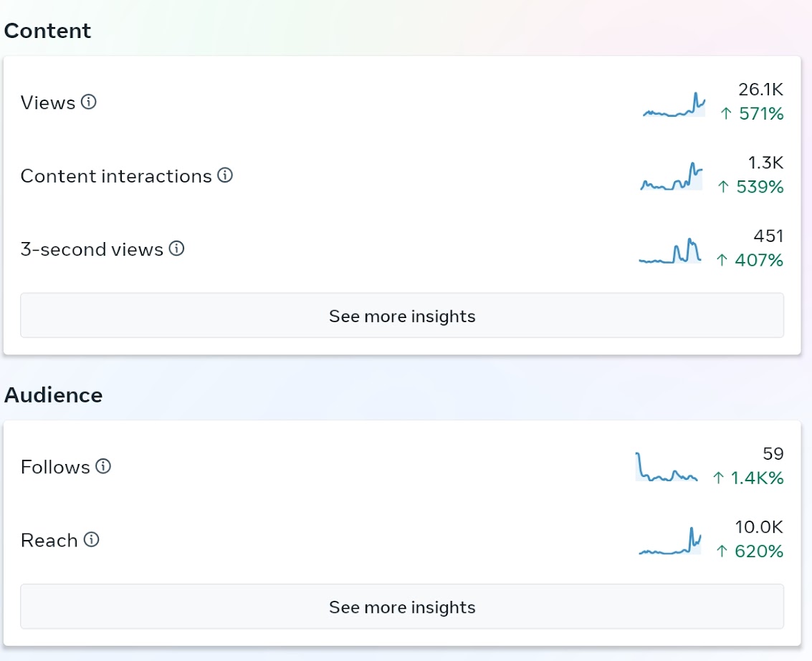Viewport: 812px width, 661px height.
Task: Select the 26.1K views total
Action: pos(760,90)
